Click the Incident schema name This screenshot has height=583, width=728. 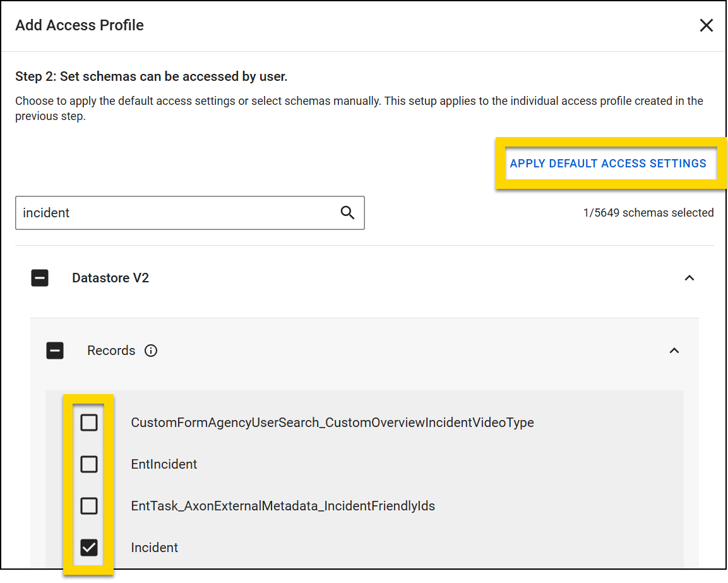(154, 548)
